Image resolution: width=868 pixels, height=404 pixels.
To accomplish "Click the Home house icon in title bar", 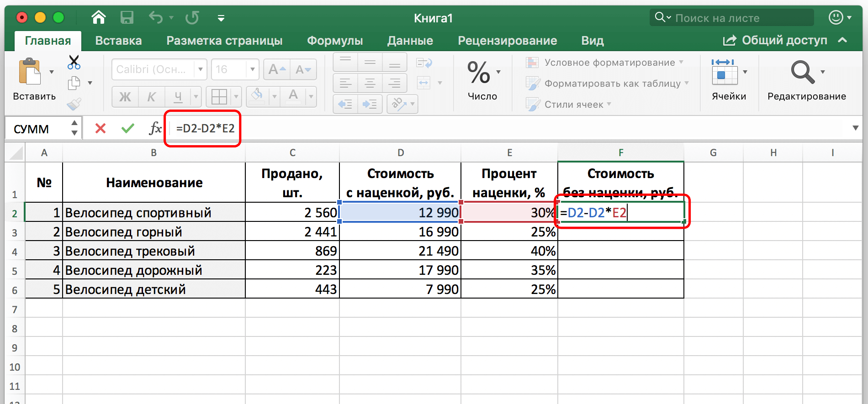I will point(99,18).
